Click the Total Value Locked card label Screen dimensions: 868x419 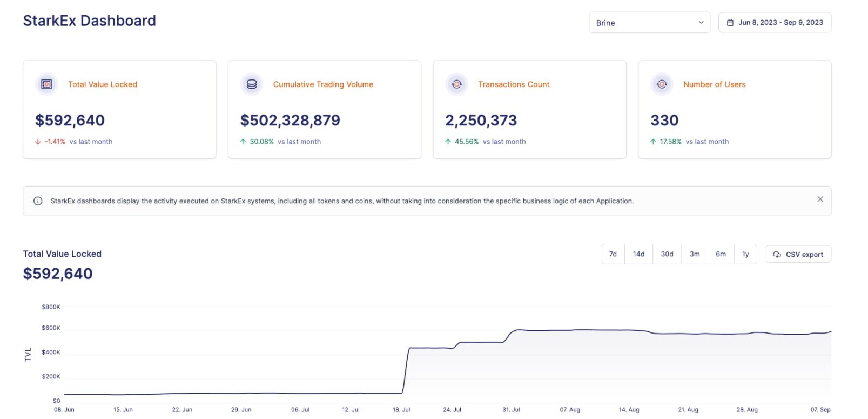point(103,84)
